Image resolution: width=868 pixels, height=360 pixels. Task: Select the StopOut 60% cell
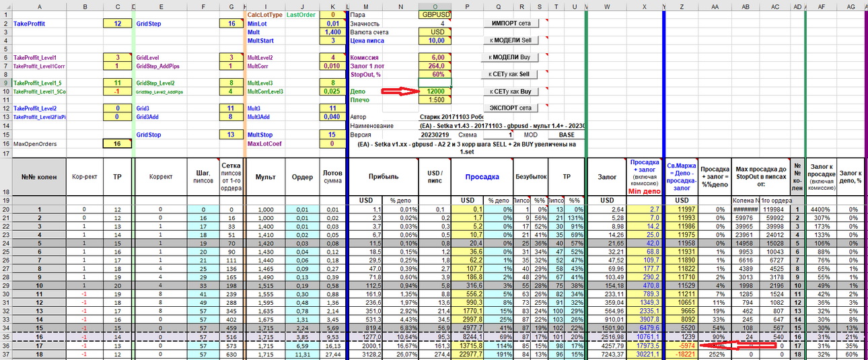(435, 74)
